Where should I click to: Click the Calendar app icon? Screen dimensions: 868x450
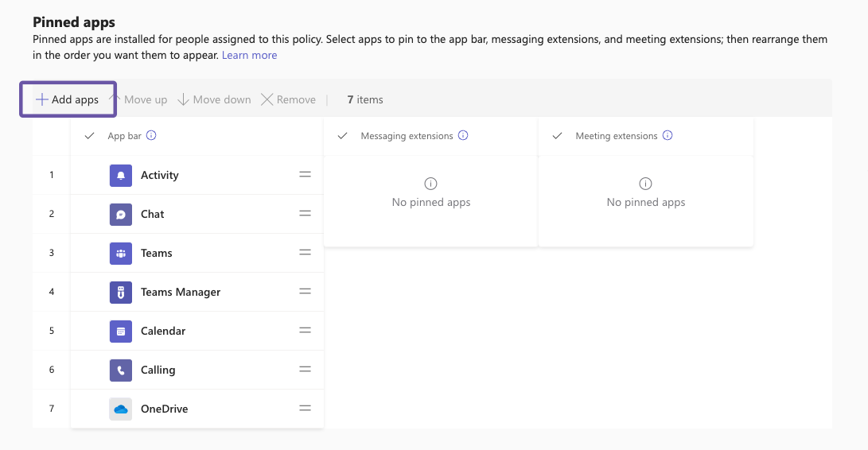tap(121, 332)
